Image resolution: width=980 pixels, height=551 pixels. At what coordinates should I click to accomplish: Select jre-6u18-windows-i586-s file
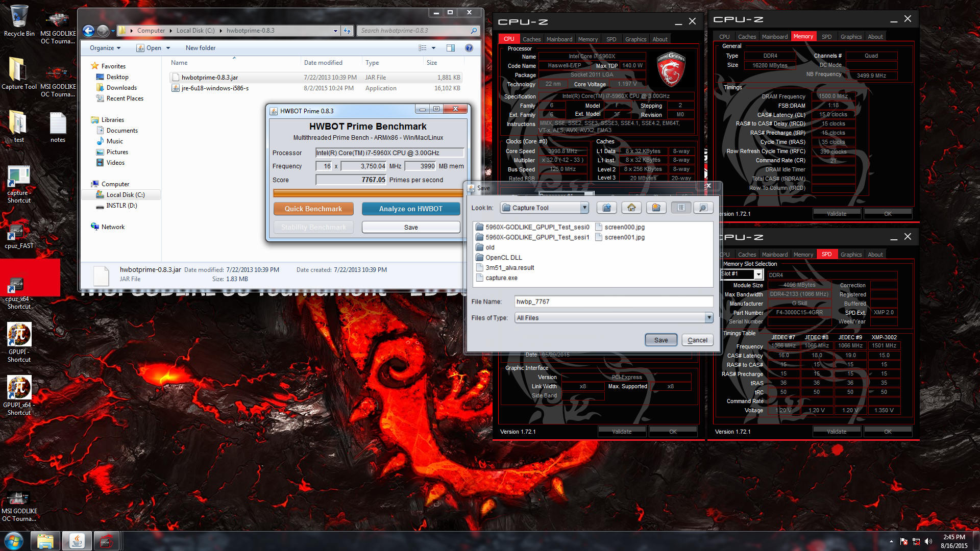click(x=316, y=88)
